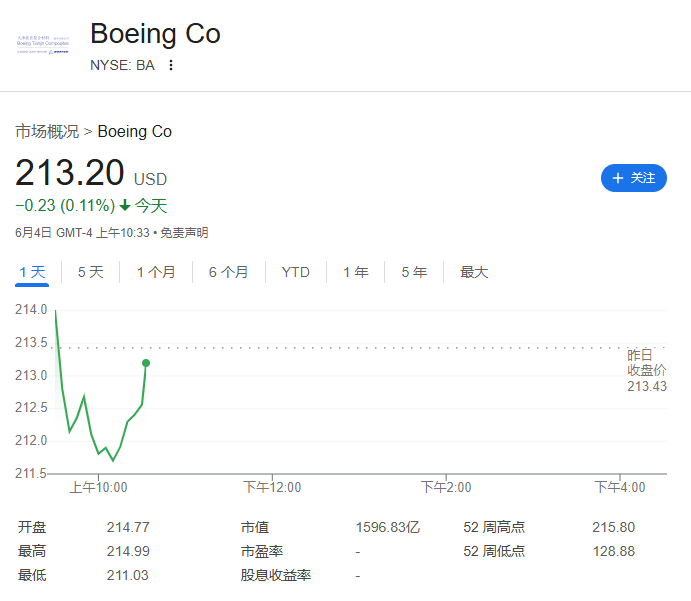Open the 市场概况 breadcrumb link
Viewport: 691px width, 601px height.
[47, 131]
